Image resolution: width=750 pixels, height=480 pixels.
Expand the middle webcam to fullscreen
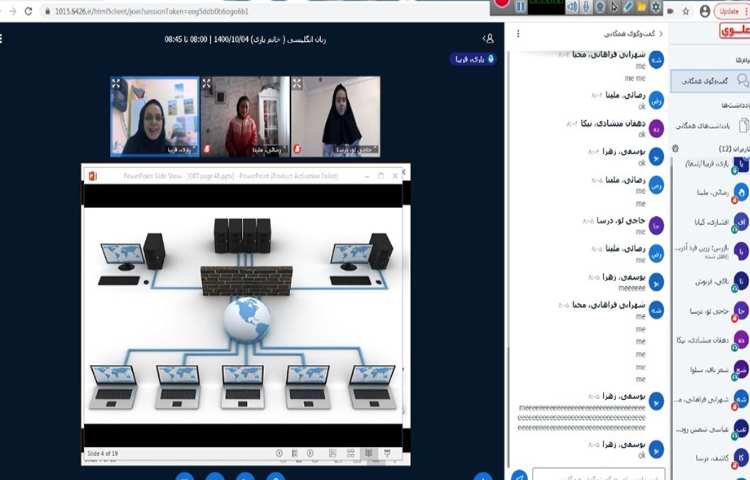tap(207, 84)
